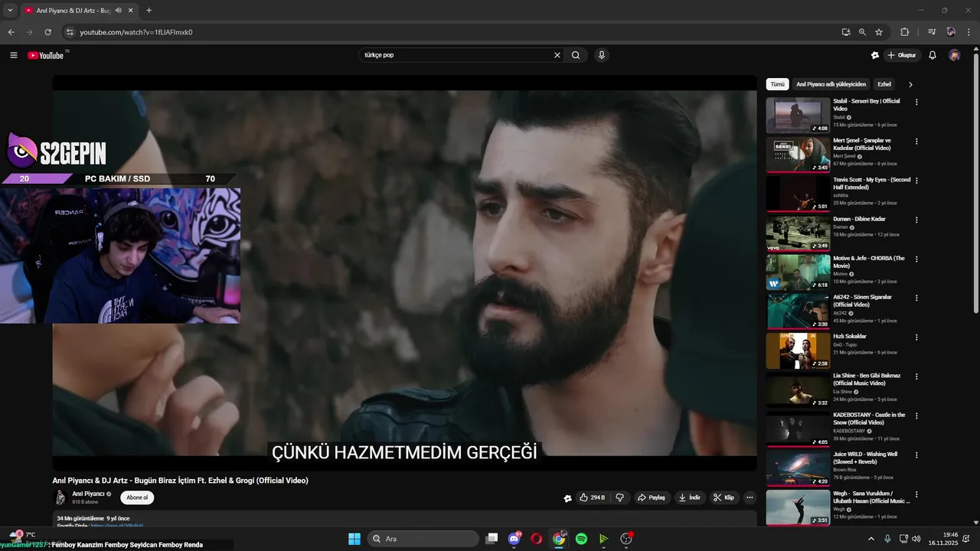
Task: Click the taskbar Ara search box
Action: [x=423, y=539]
